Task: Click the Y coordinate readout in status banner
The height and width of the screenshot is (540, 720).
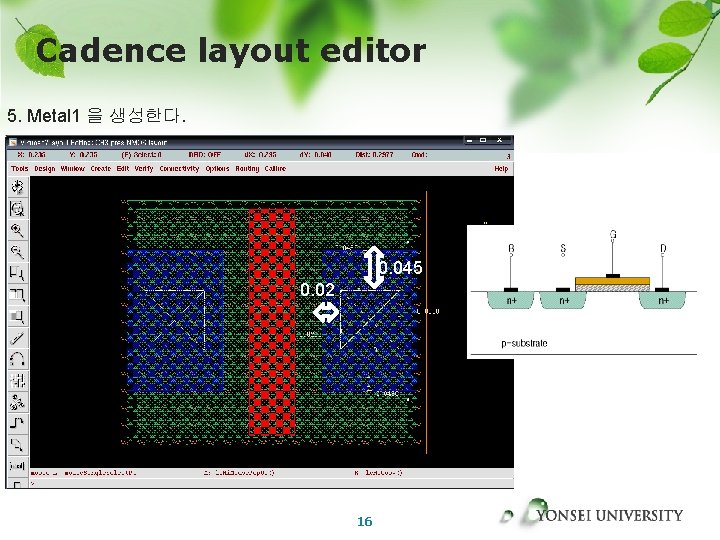Action: pyautogui.click(x=83, y=155)
